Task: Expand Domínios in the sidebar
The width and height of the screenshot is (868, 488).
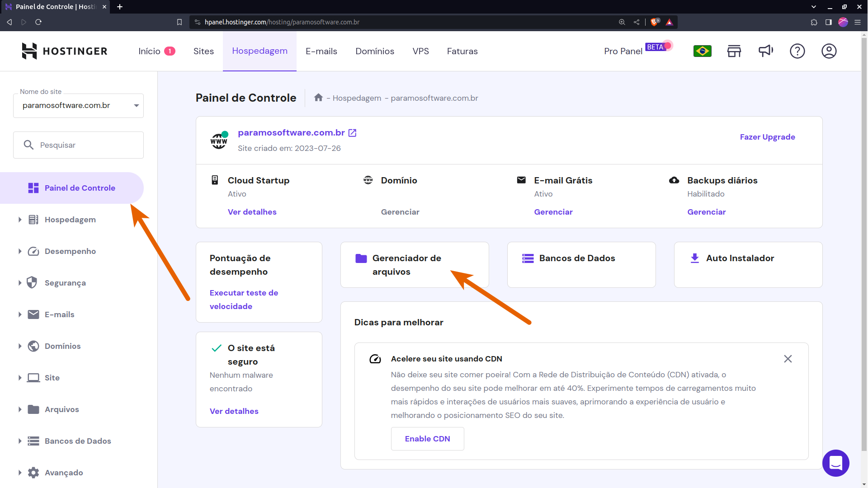Action: pos(20,346)
